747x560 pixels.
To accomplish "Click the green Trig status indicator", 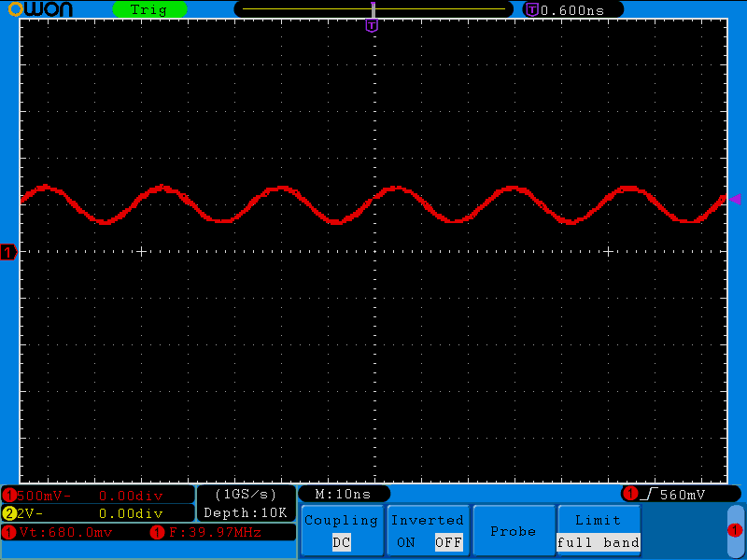I will pyautogui.click(x=148, y=9).
